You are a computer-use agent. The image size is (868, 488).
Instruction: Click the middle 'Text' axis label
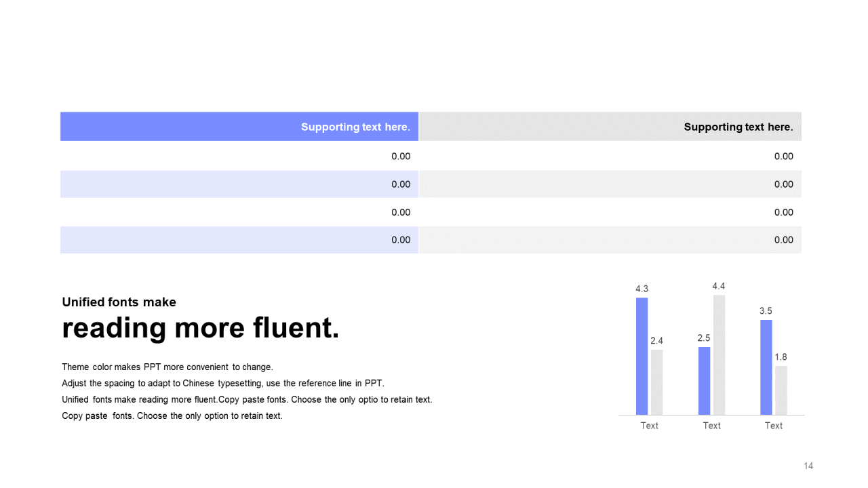(x=711, y=426)
